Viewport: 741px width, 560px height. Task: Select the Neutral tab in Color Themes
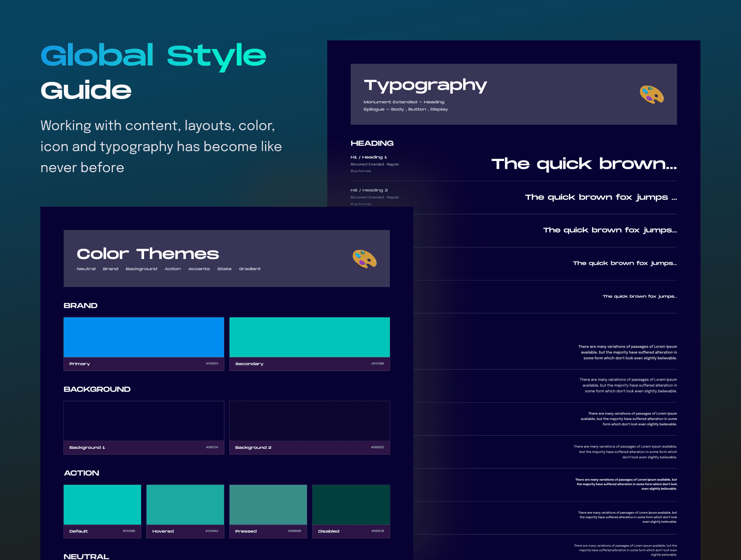(x=86, y=269)
